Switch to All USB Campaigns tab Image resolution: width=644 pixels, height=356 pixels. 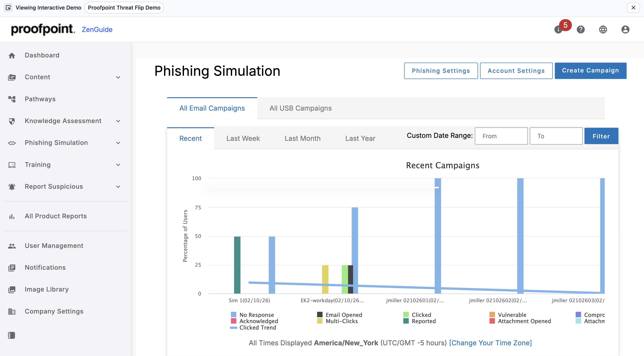(300, 108)
